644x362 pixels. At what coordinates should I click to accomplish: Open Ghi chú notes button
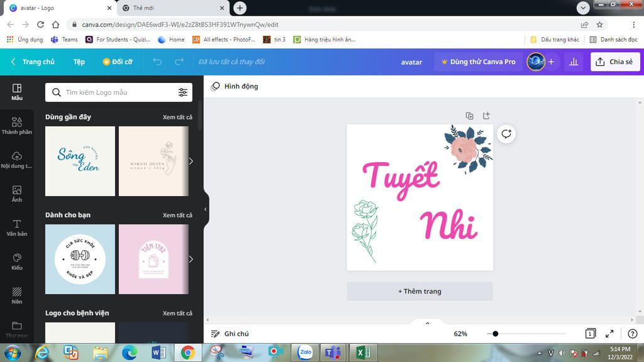click(x=230, y=334)
